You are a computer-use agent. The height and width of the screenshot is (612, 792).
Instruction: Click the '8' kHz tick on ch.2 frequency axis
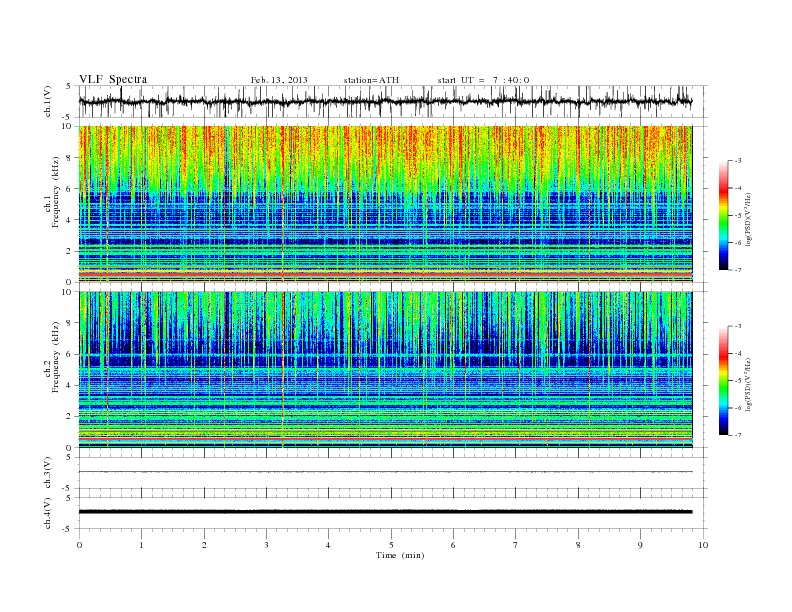(x=69, y=323)
